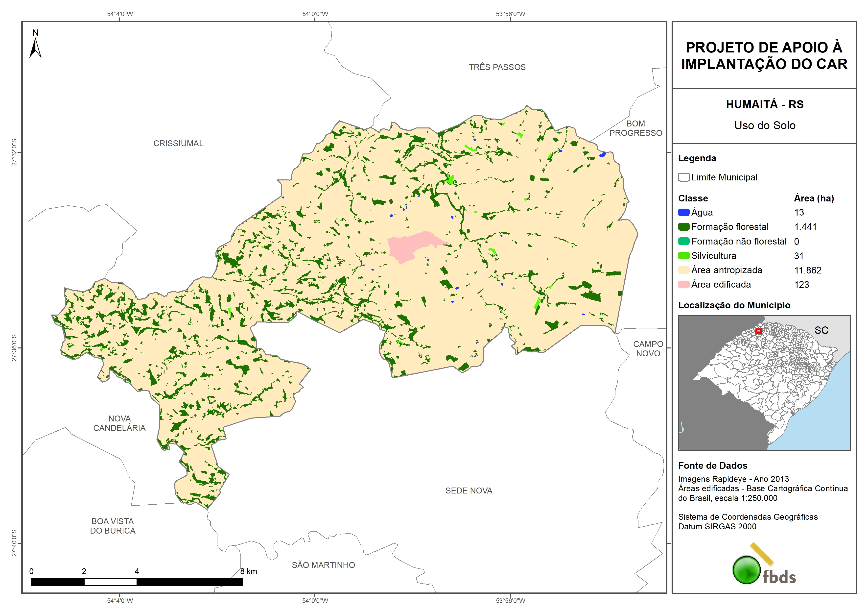Click the Formação não florestal teal swatch

(x=683, y=241)
